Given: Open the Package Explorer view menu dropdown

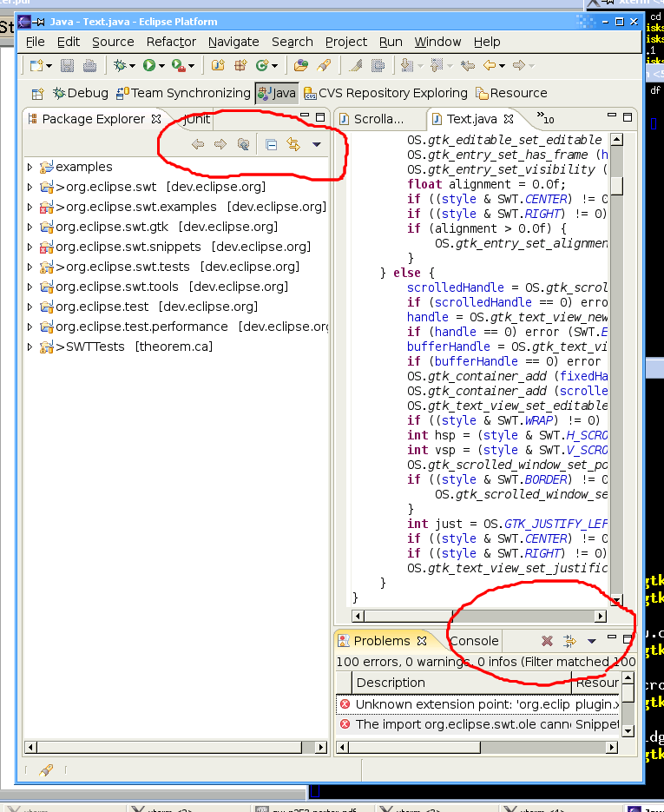Looking at the screenshot, I should 316,145.
